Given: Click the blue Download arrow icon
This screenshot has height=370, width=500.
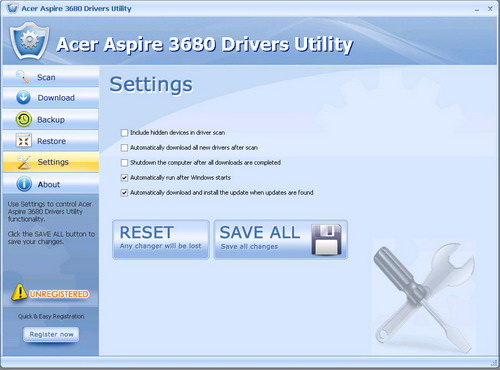Looking at the screenshot, I should tap(23, 98).
